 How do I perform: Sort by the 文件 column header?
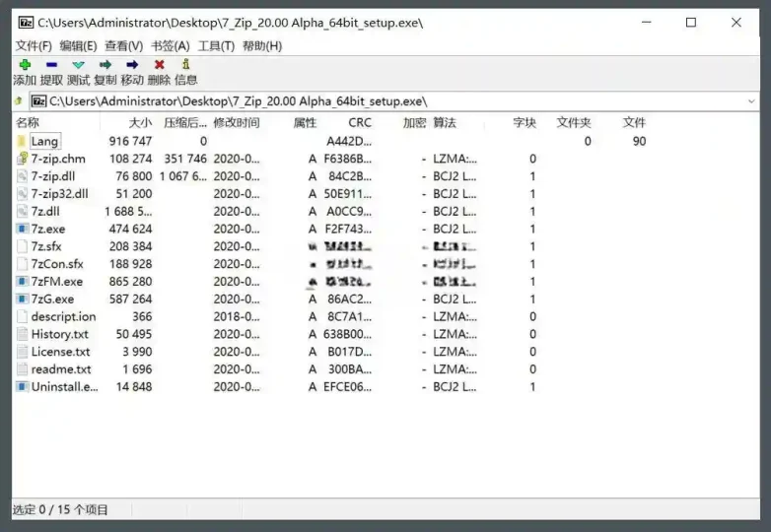[x=634, y=123]
